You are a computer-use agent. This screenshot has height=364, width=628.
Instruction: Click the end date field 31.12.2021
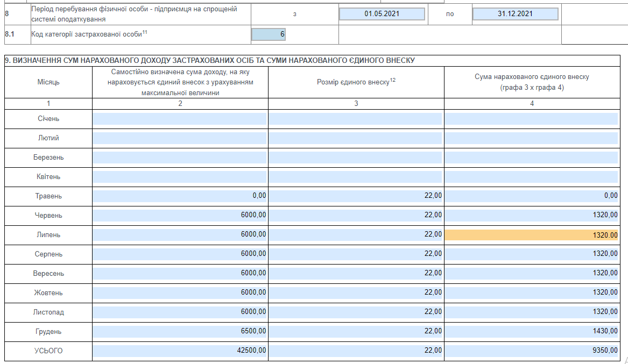[515, 14]
